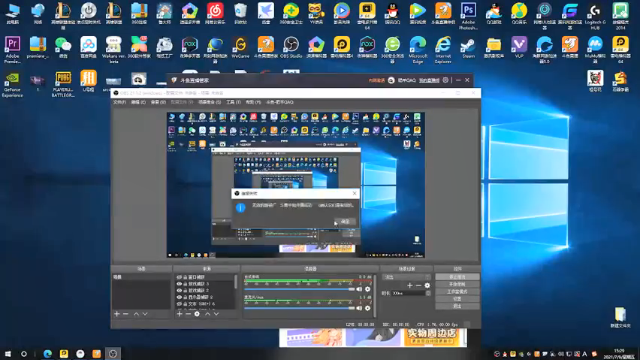Toggle the lock on 窗口捕获 source

pos(185,277)
